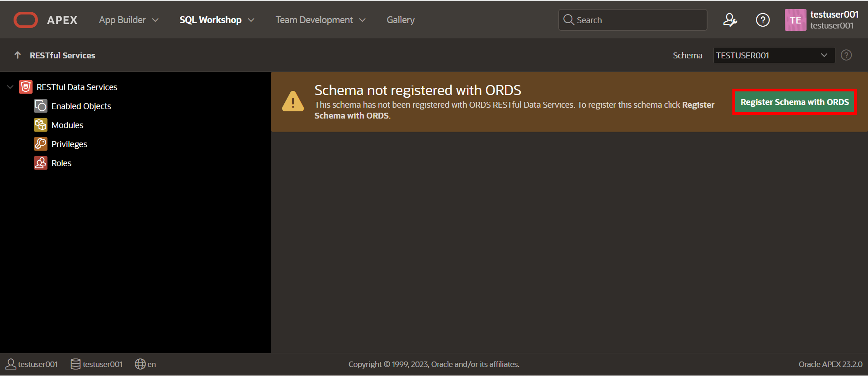Open the TE user avatar menu

click(x=795, y=20)
